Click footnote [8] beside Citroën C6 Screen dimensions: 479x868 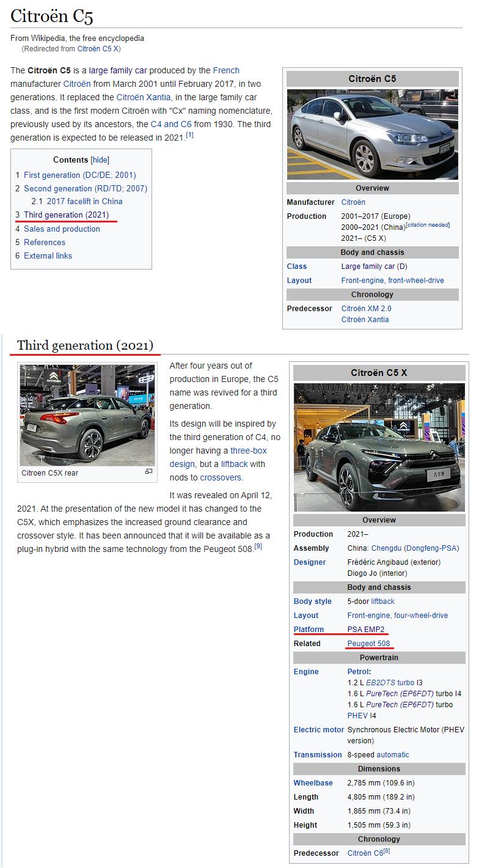[x=387, y=850]
